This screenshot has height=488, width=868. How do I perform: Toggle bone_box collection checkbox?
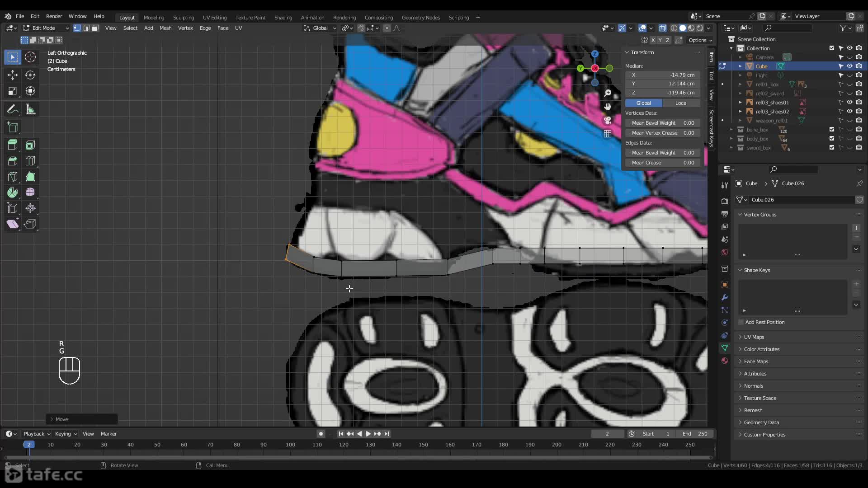831,130
